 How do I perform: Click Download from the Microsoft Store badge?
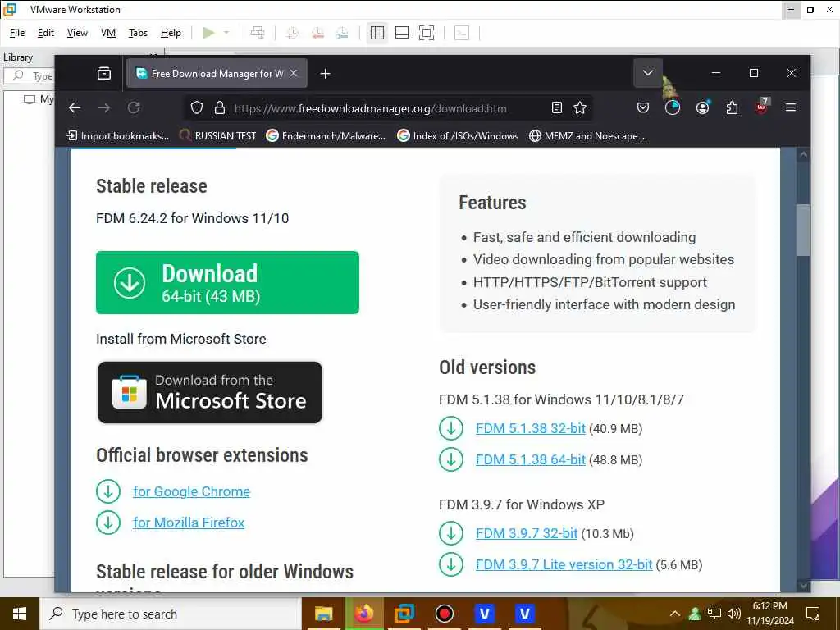[210, 393]
